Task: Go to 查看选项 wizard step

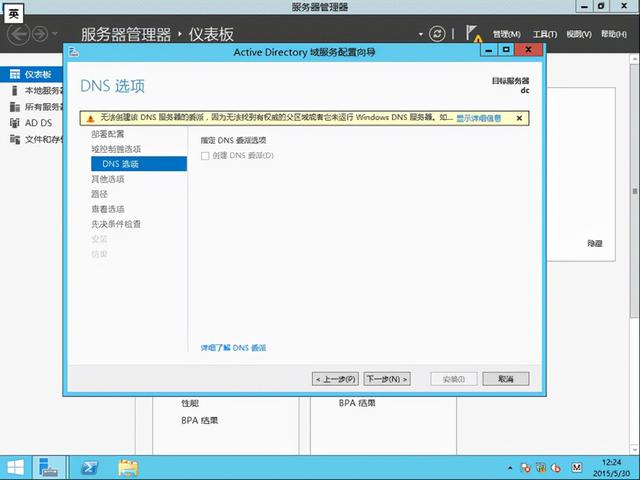Action: tap(108, 209)
